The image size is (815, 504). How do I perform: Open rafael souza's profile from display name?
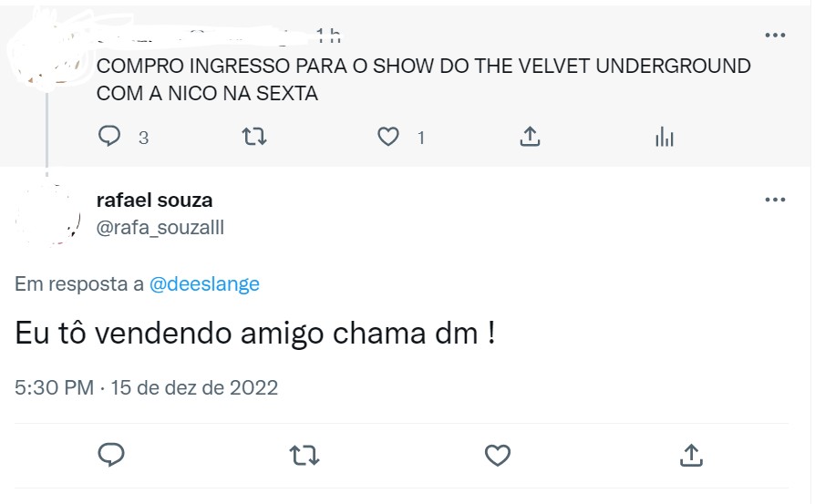coord(154,200)
